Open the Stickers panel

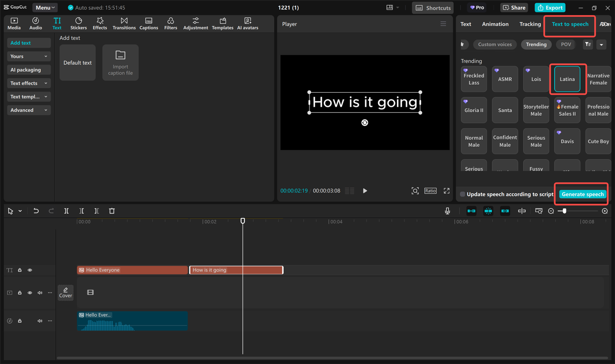[78, 24]
